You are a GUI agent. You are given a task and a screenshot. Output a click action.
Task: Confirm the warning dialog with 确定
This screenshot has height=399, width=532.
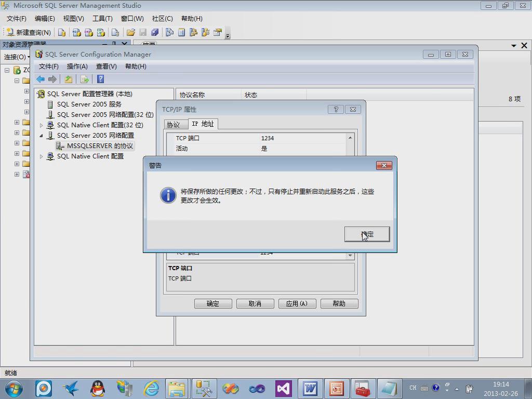click(x=367, y=234)
